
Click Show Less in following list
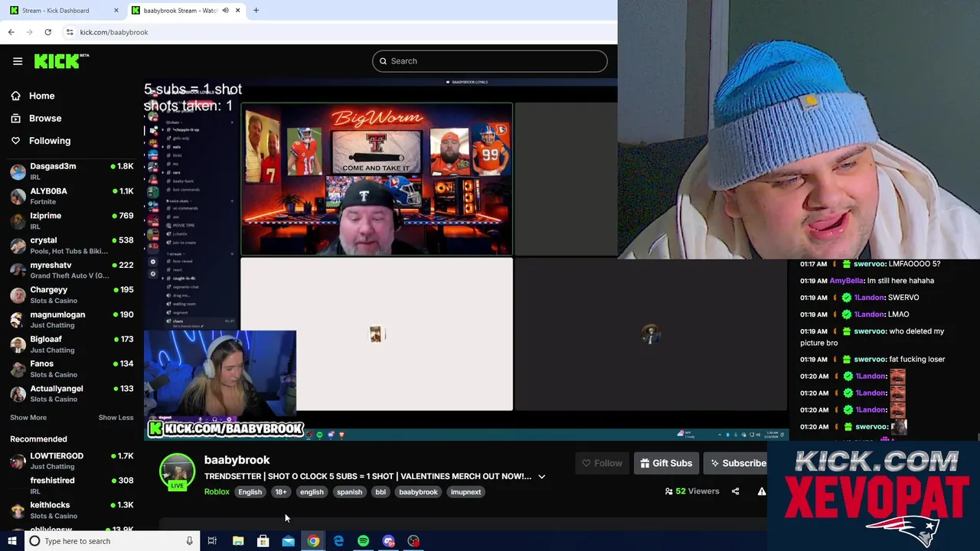point(116,417)
